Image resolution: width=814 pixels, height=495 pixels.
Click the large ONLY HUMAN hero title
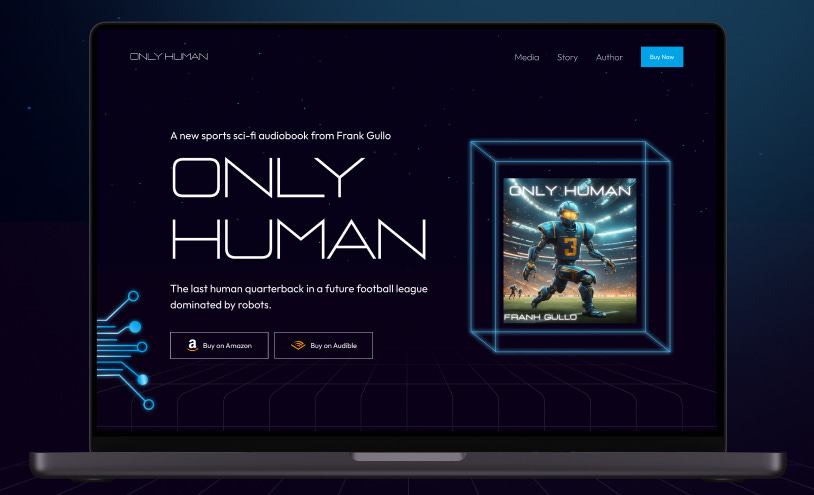299,208
